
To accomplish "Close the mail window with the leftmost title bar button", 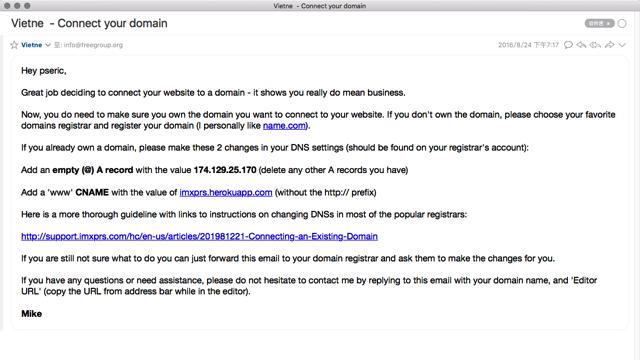I will coord(7,6).
